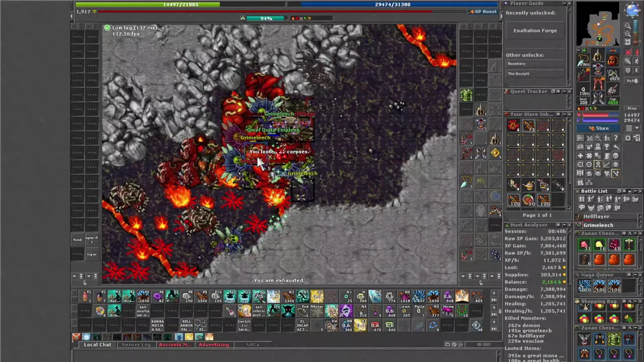The height and width of the screenshot is (362, 644).
Task: Toggle the PvP mode button
Action: (632, 81)
